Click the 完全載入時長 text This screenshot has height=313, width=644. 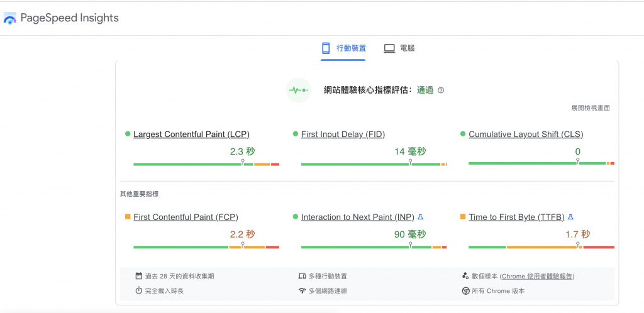pyautogui.click(x=164, y=291)
